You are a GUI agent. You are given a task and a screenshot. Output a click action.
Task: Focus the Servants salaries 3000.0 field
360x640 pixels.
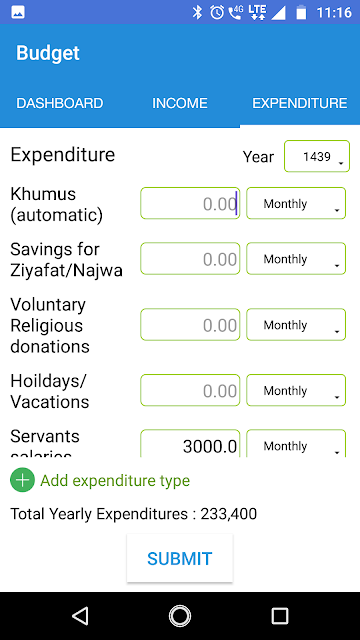[190, 443]
